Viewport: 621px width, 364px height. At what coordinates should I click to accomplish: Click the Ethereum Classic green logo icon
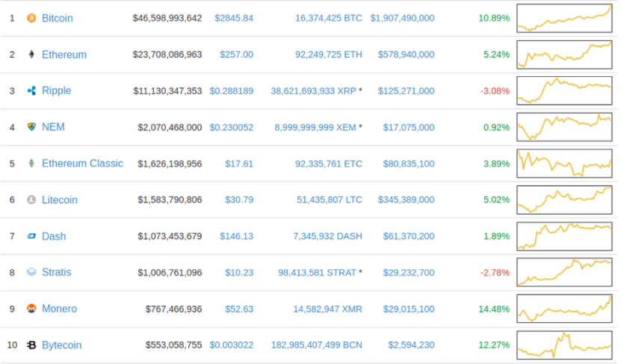pos(31,163)
